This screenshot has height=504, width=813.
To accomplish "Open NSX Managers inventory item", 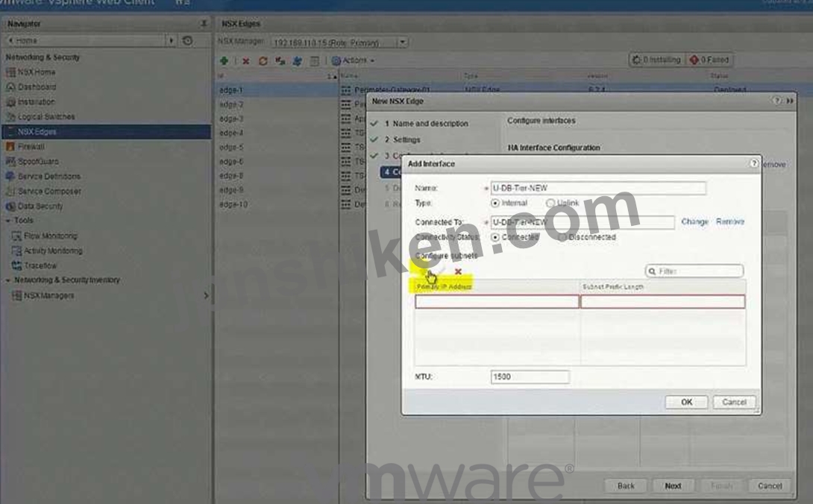I will coord(48,295).
